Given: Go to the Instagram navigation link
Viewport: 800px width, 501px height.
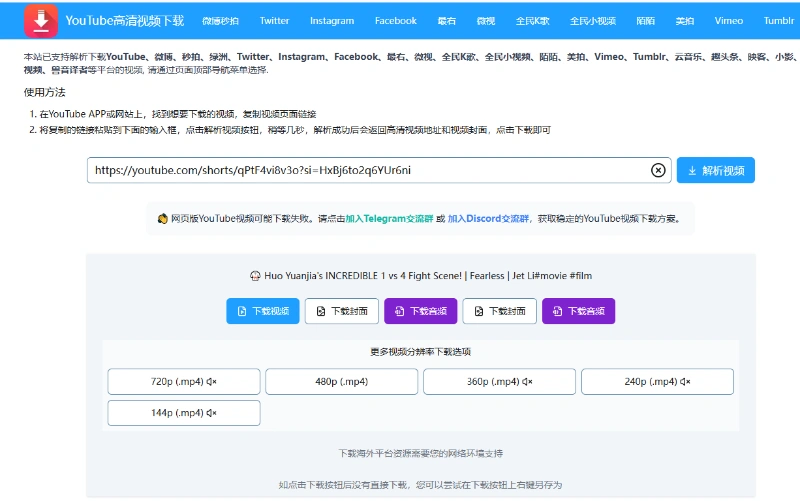Looking at the screenshot, I should pos(332,21).
